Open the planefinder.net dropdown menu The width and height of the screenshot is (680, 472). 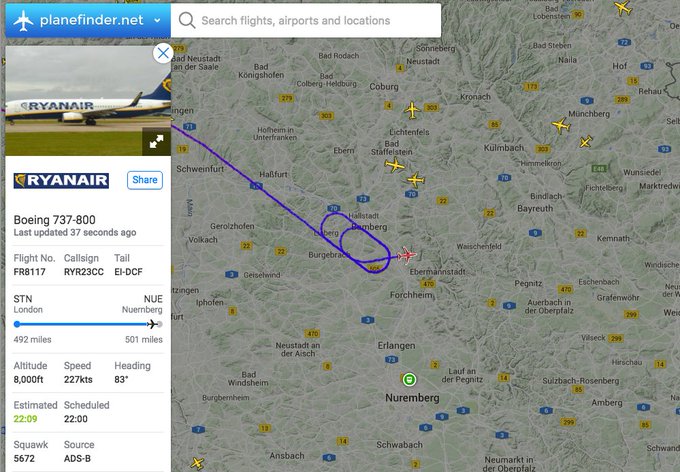[x=157, y=20]
